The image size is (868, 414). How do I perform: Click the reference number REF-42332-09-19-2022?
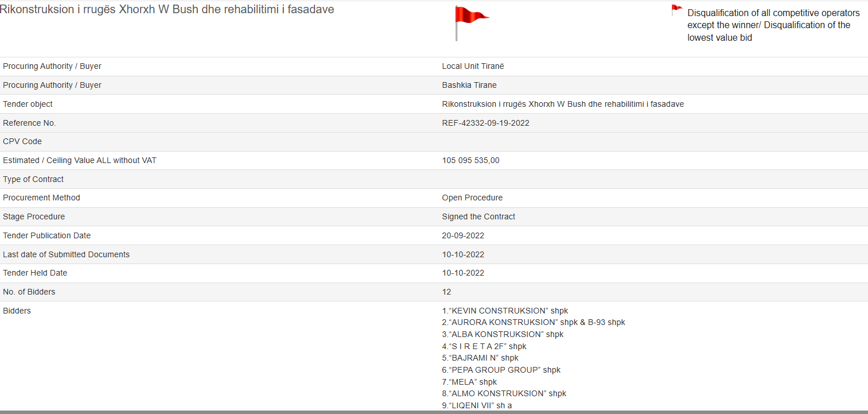pos(485,123)
